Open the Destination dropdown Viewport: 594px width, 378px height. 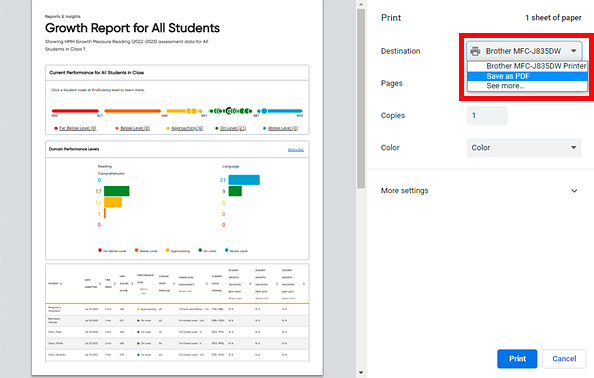[524, 51]
